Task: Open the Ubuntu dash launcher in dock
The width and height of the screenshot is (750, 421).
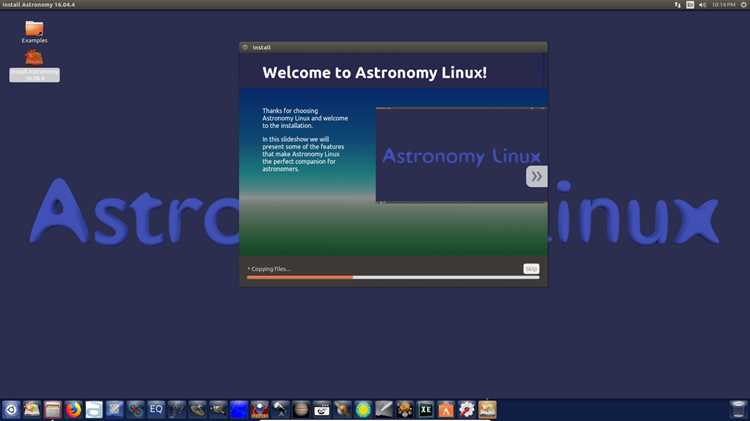Action: pyautogui.click(x=11, y=410)
